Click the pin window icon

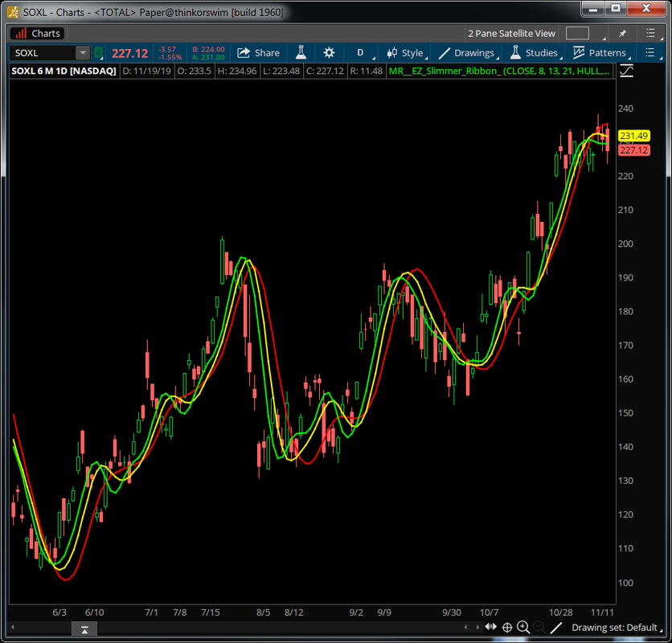[622, 33]
